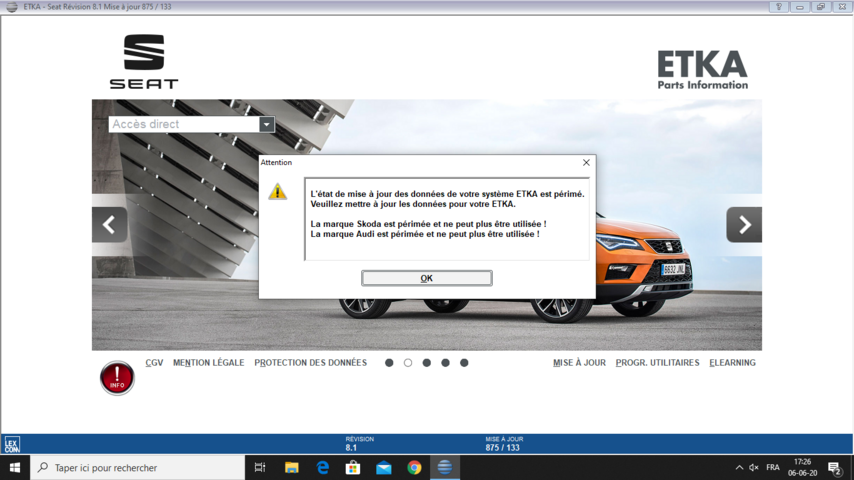Open the PROTECTION DES DONNÉES link
The image size is (854, 480).
(310, 363)
